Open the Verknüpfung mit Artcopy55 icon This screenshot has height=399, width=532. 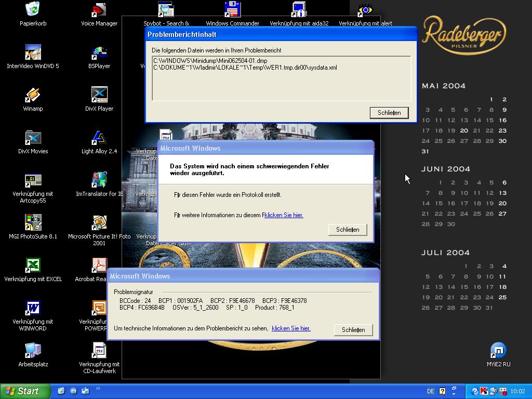click(x=33, y=180)
